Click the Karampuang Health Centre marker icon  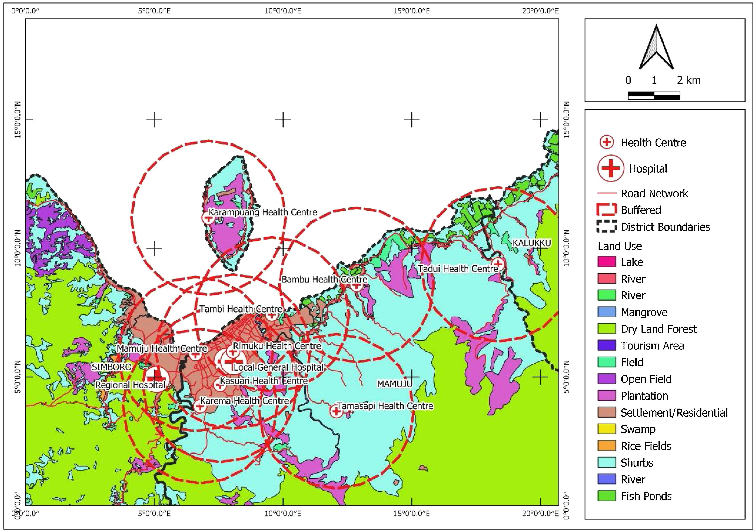(208, 218)
